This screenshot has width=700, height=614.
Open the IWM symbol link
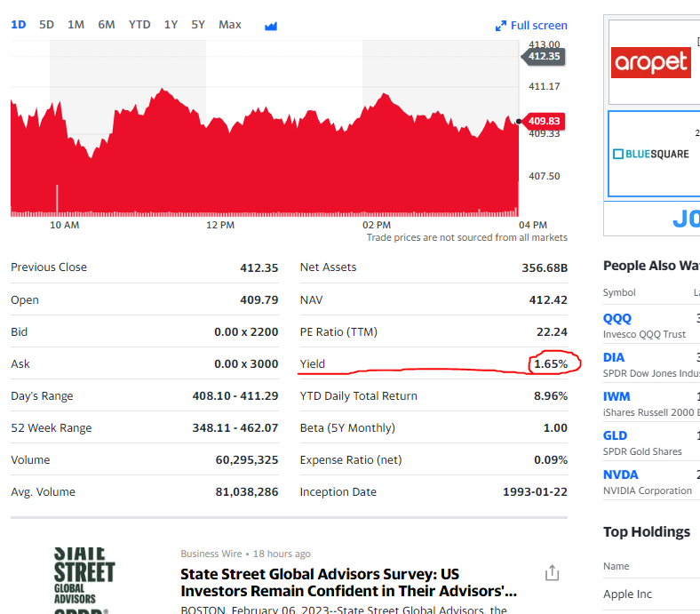pyautogui.click(x=616, y=396)
